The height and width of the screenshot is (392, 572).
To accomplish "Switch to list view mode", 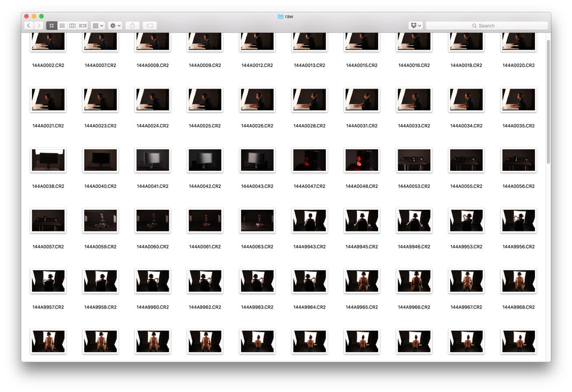I will [62, 26].
